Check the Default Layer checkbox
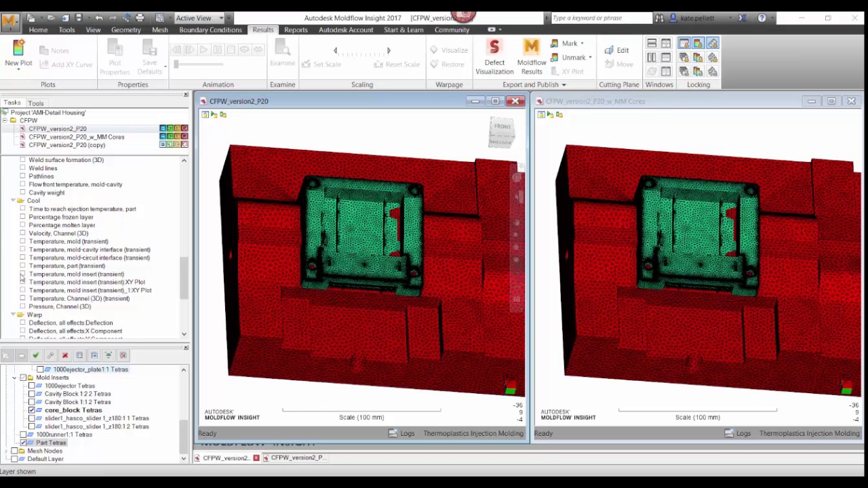The width and height of the screenshot is (868, 488). click(15, 459)
